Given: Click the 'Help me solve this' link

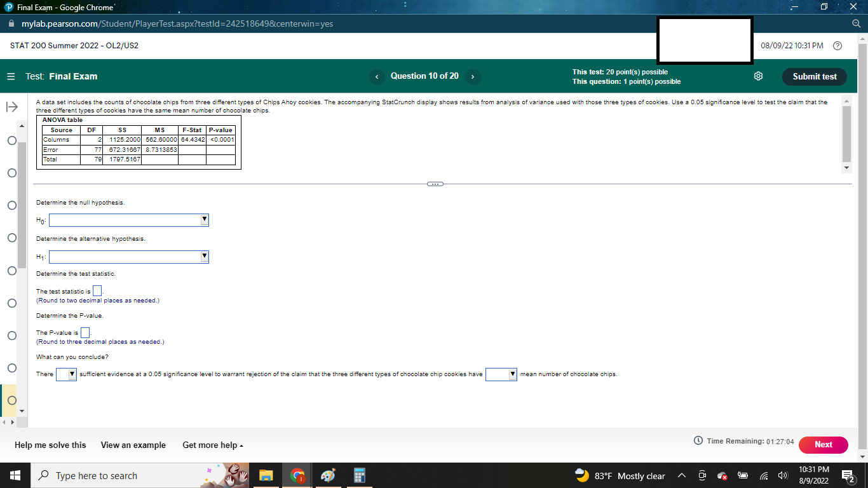Looking at the screenshot, I should (x=50, y=445).
